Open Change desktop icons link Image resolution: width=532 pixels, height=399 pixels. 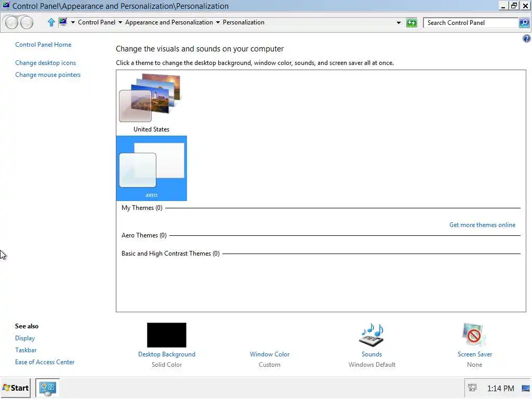46,63
